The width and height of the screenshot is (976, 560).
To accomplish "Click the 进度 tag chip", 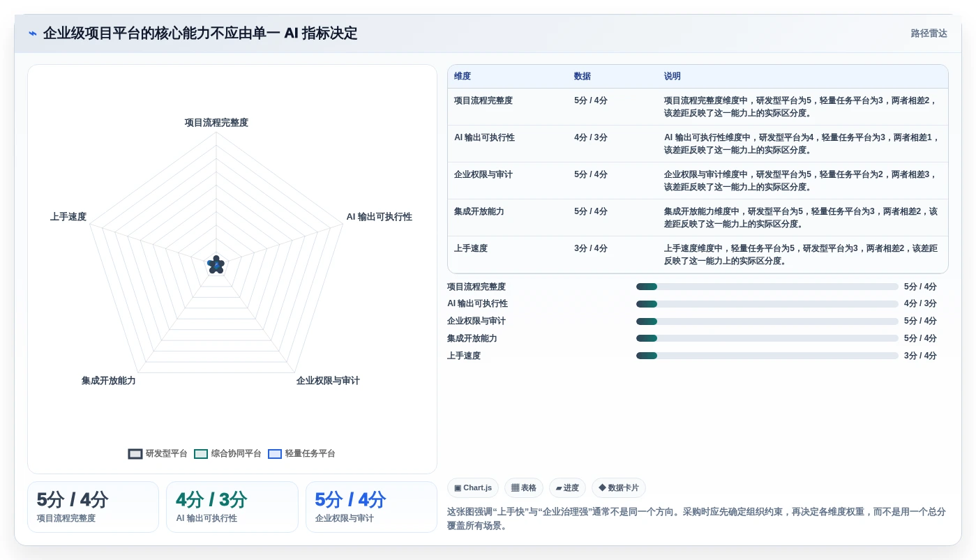I will pos(567,488).
